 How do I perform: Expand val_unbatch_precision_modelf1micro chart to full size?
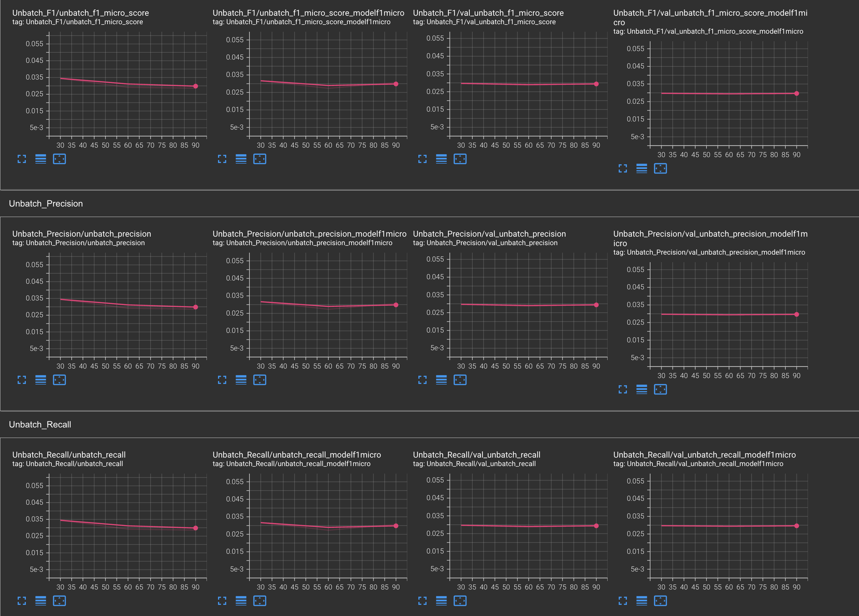point(623,389)
